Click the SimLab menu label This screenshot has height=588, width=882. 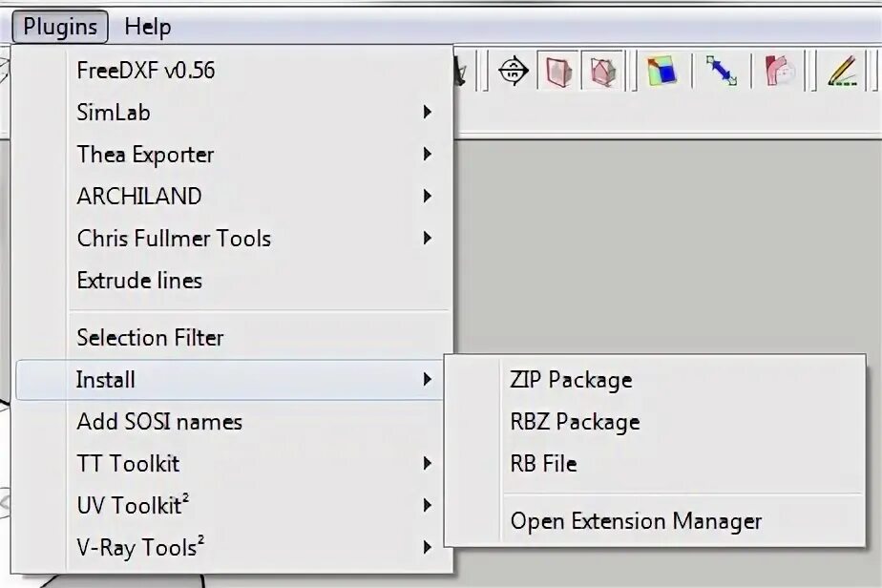point(114,112)
